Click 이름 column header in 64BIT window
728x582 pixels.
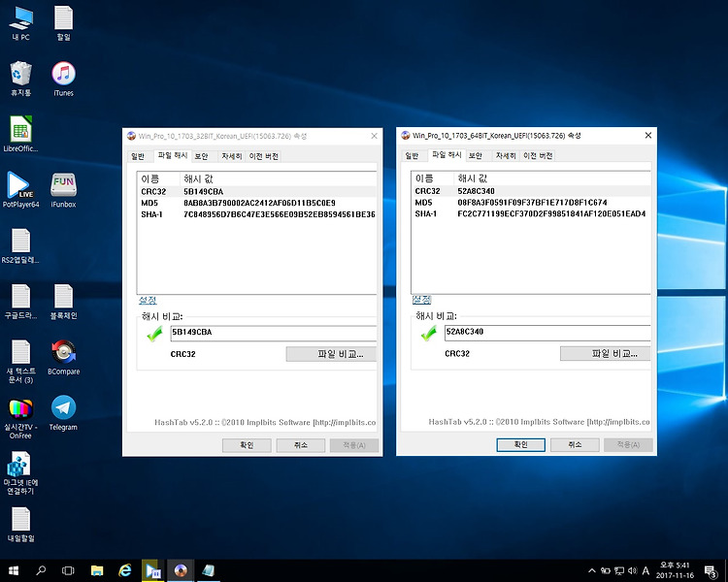point(432,178)
